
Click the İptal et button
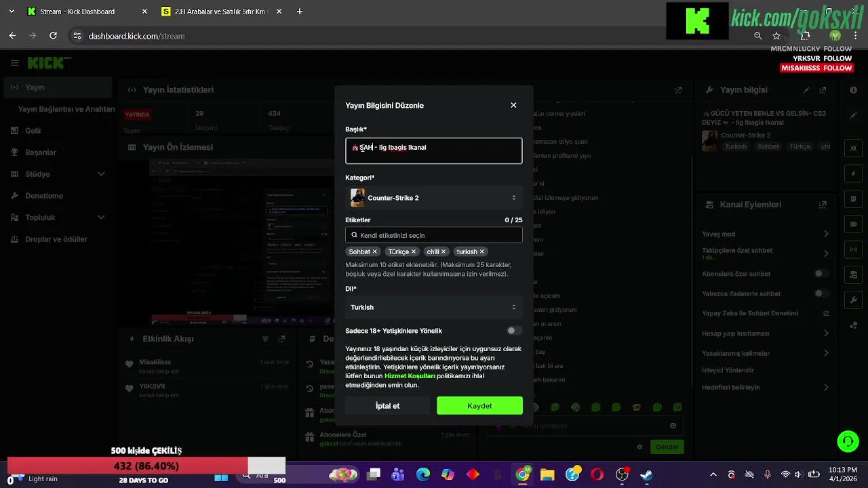(387, 406)
